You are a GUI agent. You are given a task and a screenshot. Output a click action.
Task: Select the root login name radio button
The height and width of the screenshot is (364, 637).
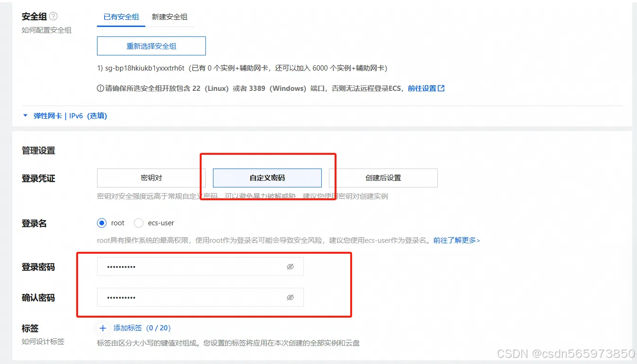pos(102,222)
